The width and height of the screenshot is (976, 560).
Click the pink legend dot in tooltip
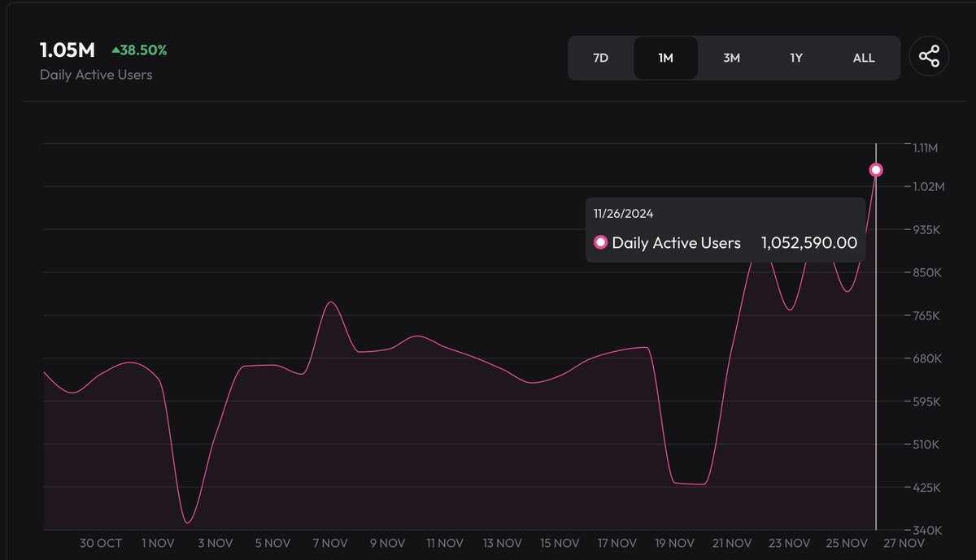[x=601, y=242]
